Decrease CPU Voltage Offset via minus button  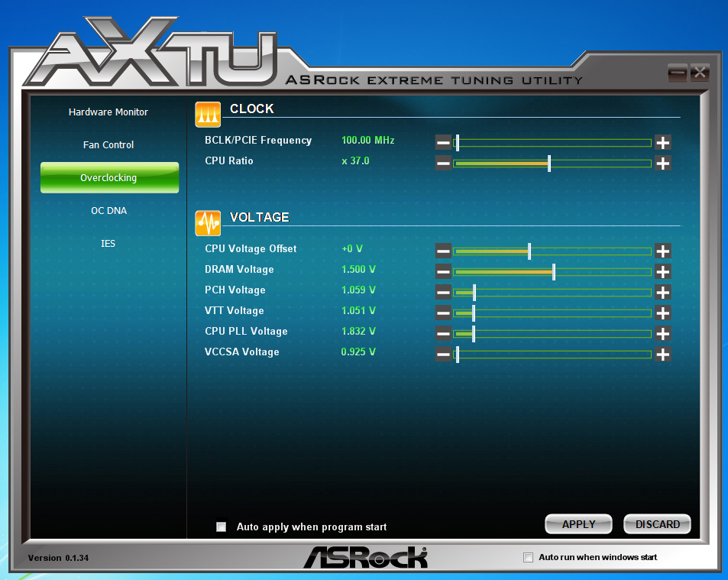click(x=443, y=251)
